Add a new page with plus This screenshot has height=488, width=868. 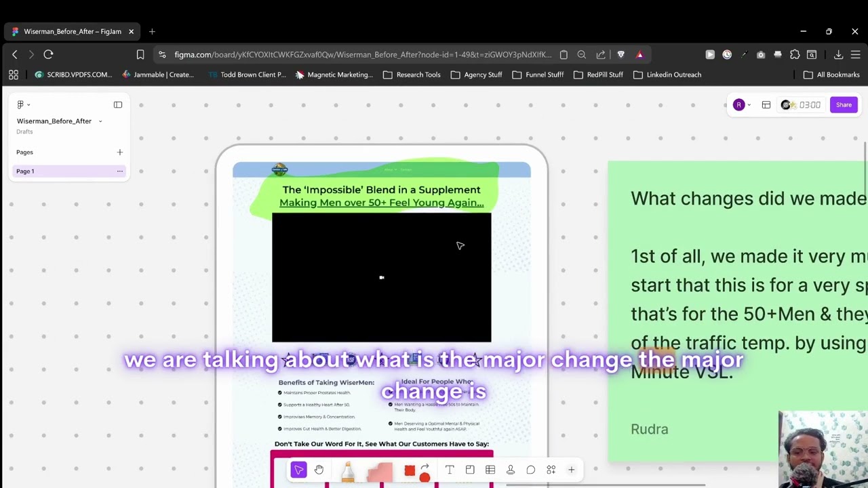(x=120, y=152)
